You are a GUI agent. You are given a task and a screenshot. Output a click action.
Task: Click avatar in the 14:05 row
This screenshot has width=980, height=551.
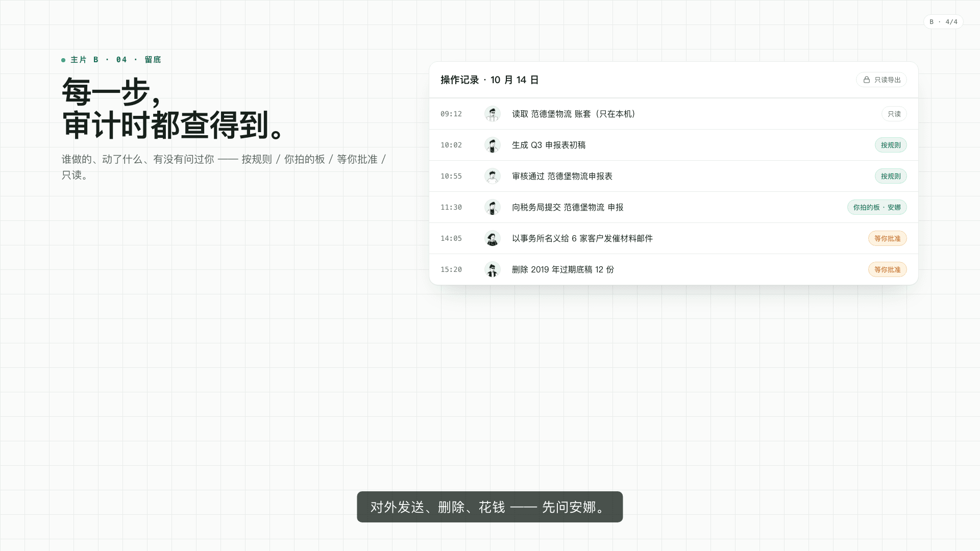[492, 238]
